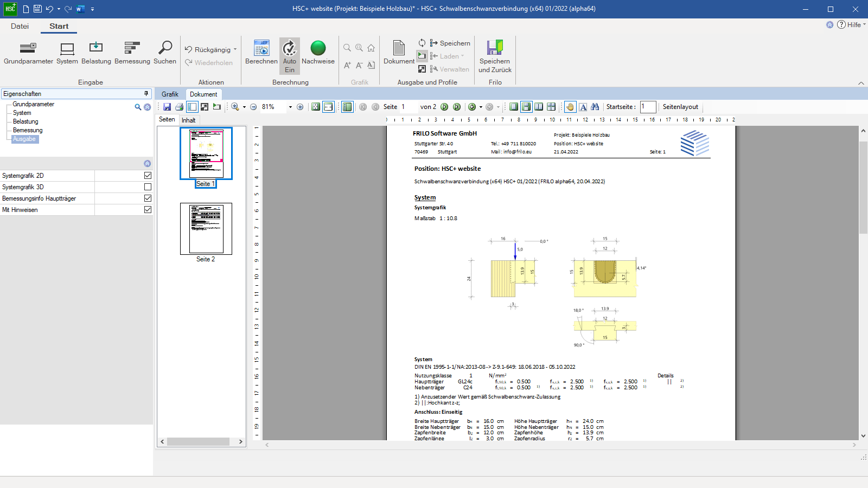Toggle fit page width mode
This screenshot has height=488, width=868.
click(328, 107)
